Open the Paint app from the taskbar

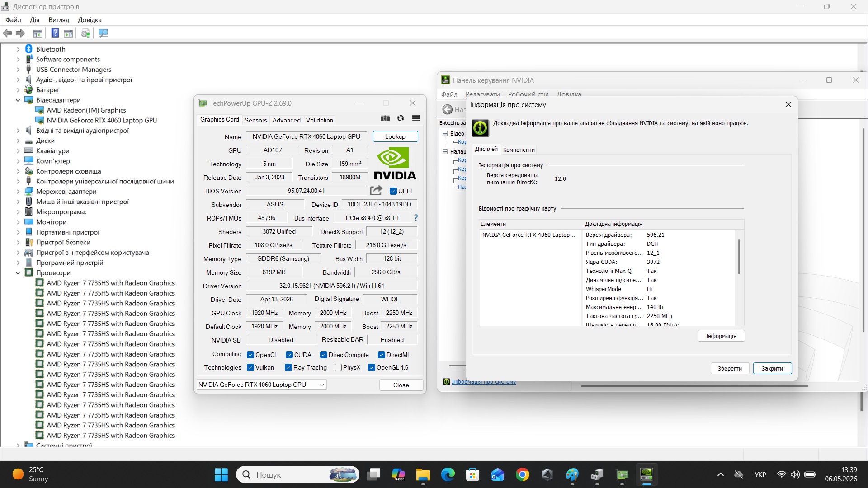point(572,474)
